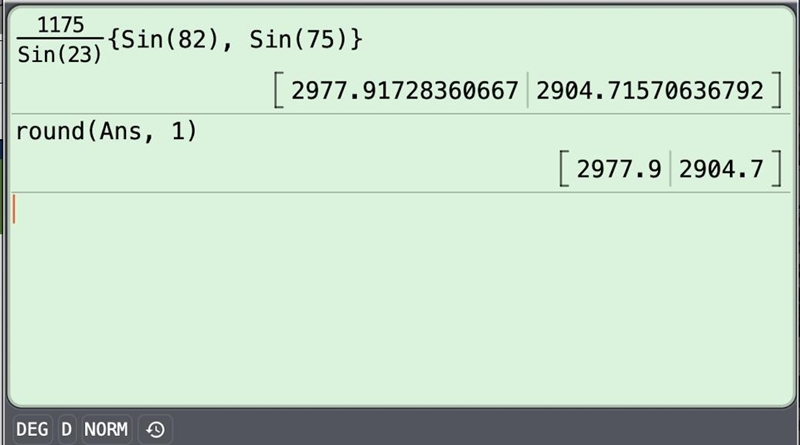Toggle the D decimal display mode
800x445 pixels.
click(66, 429)
